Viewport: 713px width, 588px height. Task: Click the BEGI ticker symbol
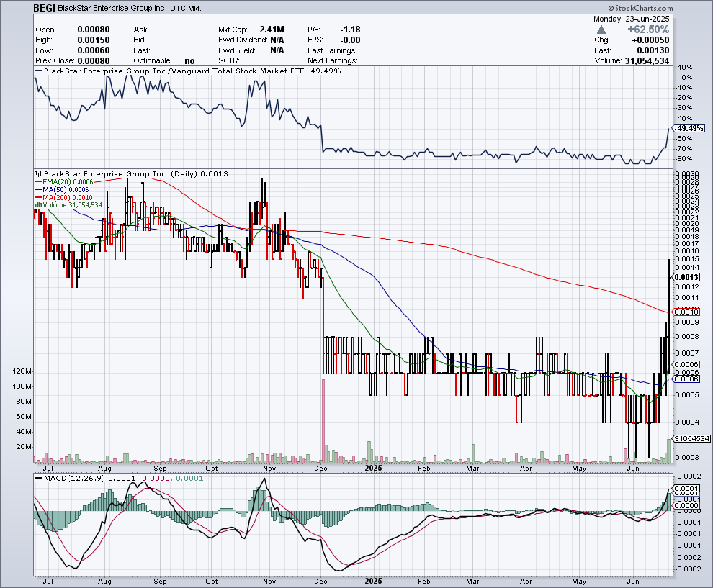[x=45, y=8]
